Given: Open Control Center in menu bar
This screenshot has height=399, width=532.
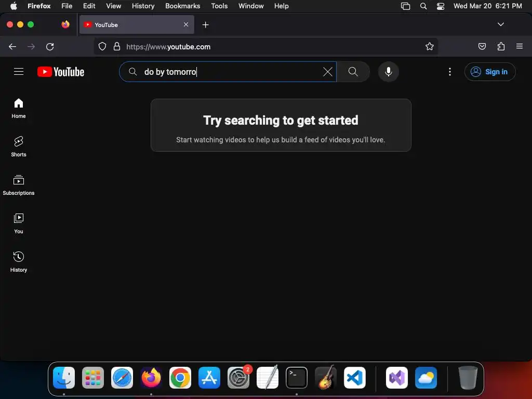Looking at the screenshot, I should (x=441, y=6).
